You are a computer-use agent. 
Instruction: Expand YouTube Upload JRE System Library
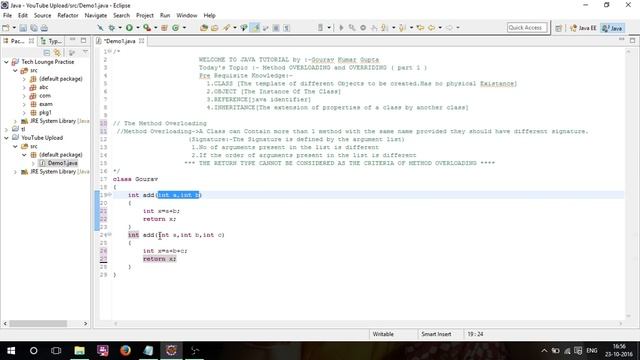(15, 172)
